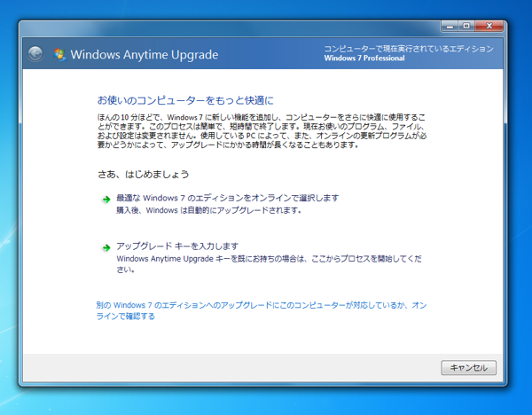
Task: Click green arrow beside online edition selection
Action: pos(106,200)
